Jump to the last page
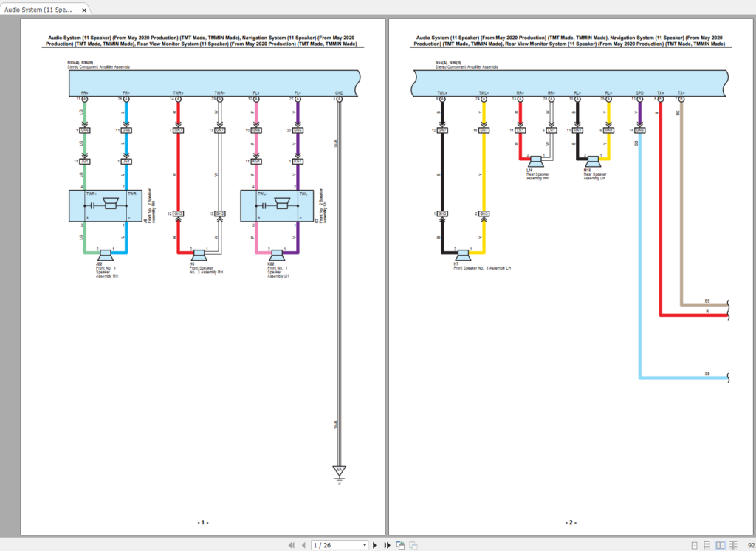This screenshot has height=551, width=756. point(387,545)
